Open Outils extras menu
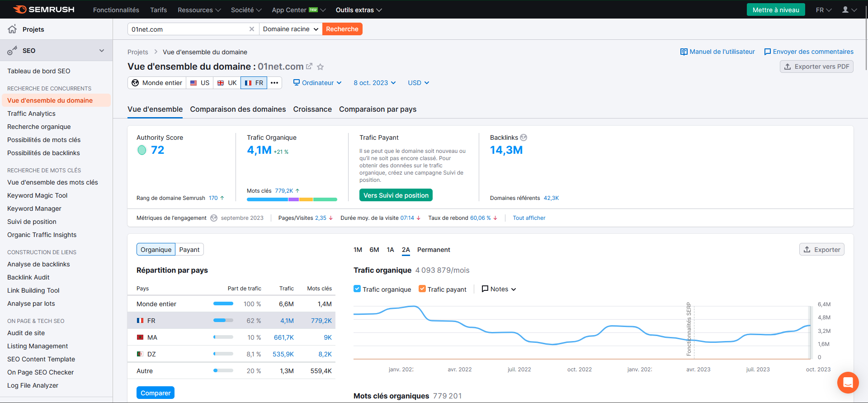The image size is (868, 403). click(359, 10)
